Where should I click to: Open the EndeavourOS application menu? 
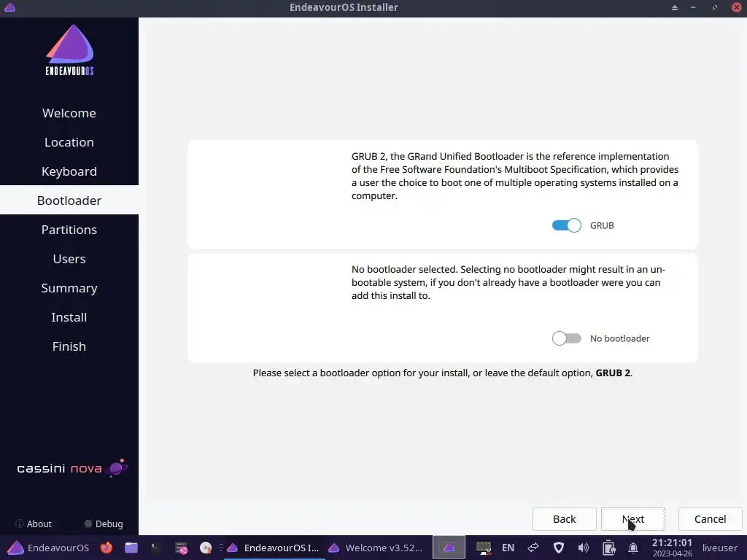click(48, 548)
